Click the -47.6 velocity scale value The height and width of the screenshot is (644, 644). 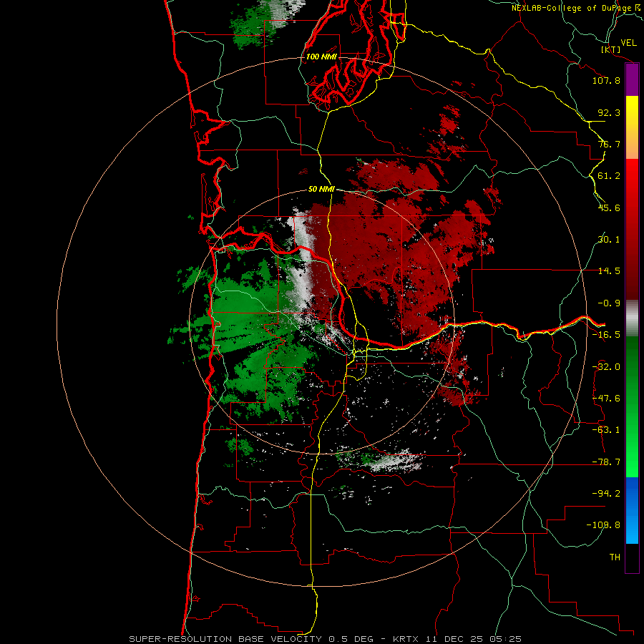(606, 399)
